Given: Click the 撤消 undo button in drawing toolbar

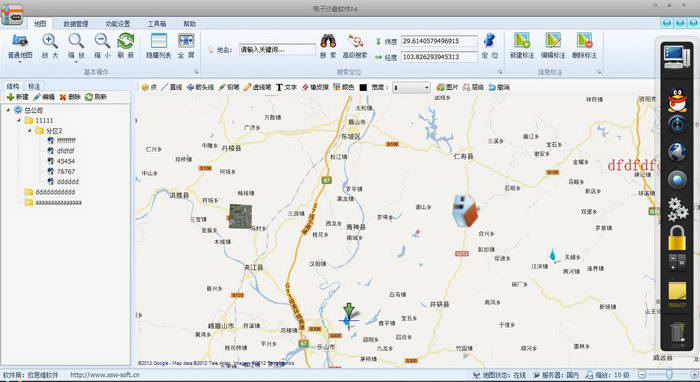Looking at the screenshot, I should pos(499,87).
